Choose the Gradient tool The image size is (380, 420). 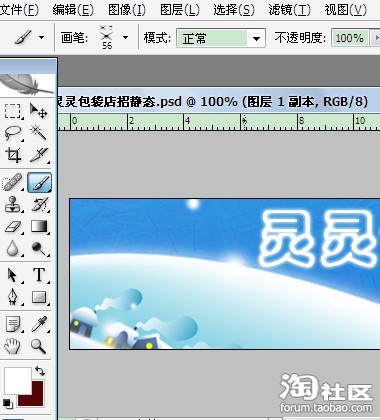pyautogui.click(x=39, y=227)
